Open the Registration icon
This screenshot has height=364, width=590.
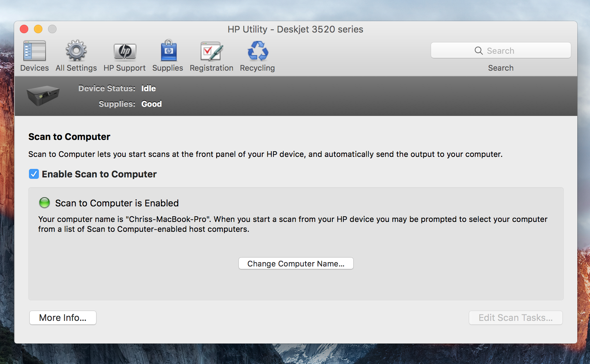tap(212, 51)
